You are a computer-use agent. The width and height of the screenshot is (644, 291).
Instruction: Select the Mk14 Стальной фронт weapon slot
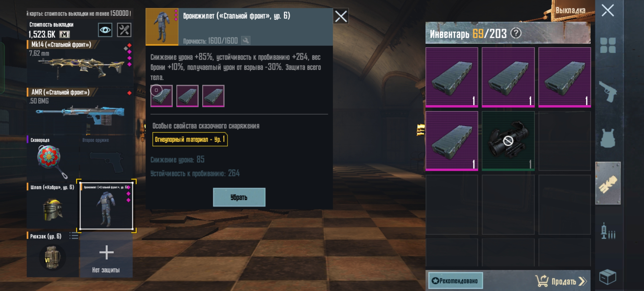pos(80,63)
